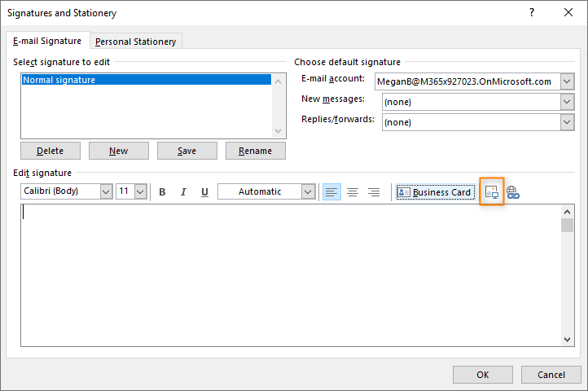Click inside the signature edit text area
This screenshot has height=391, width=588.
291,275
